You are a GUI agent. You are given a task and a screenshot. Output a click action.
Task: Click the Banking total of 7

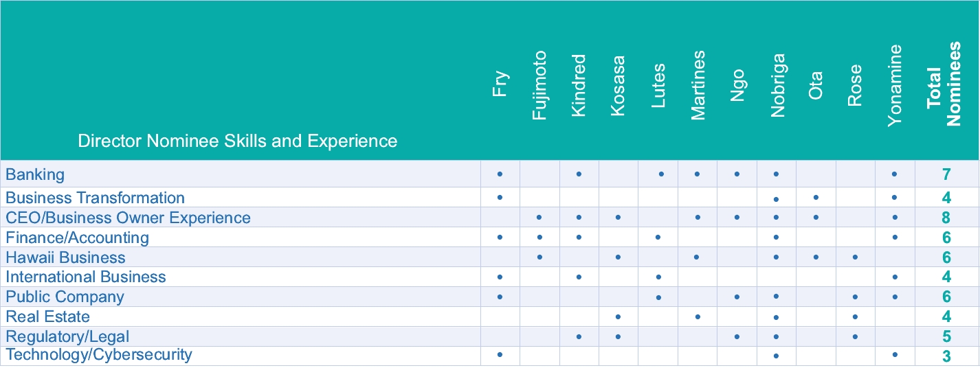[x=946, y=174]
